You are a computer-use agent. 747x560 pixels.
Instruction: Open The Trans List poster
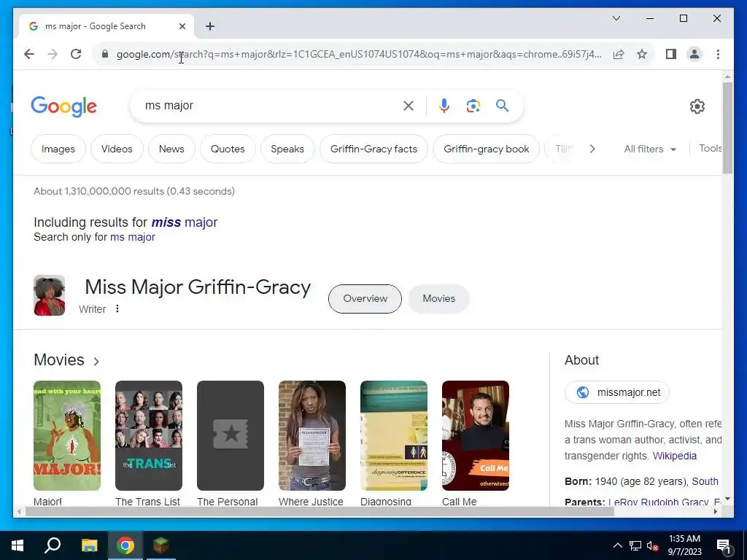[149, 435]
